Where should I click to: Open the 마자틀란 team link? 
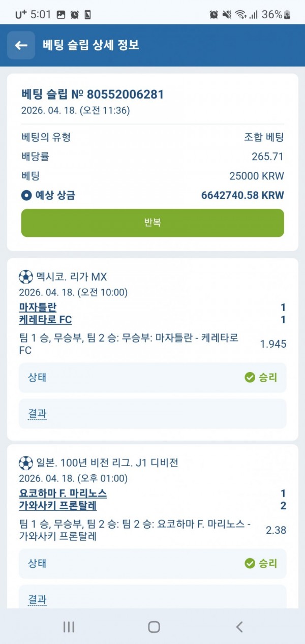tap(38, 307)
